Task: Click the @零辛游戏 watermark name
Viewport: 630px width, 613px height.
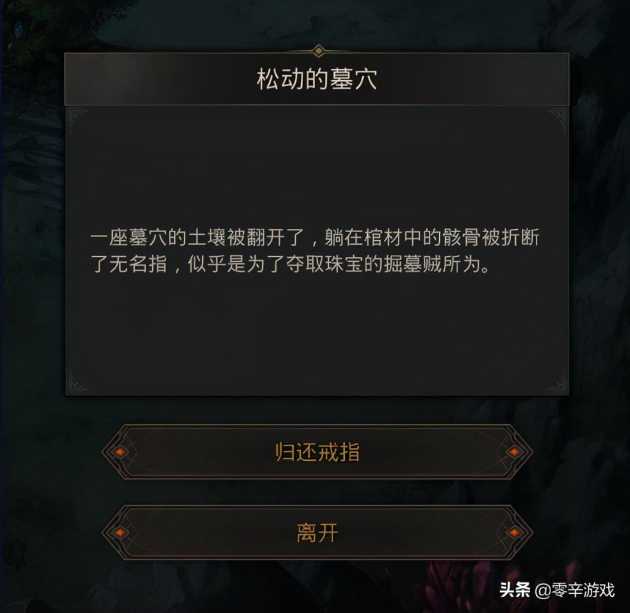Action: [x=575, y=590]
